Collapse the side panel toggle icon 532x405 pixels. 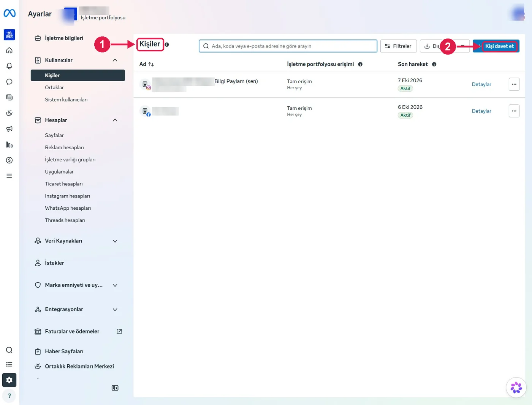pyautogui.click(x=115, y=388)
